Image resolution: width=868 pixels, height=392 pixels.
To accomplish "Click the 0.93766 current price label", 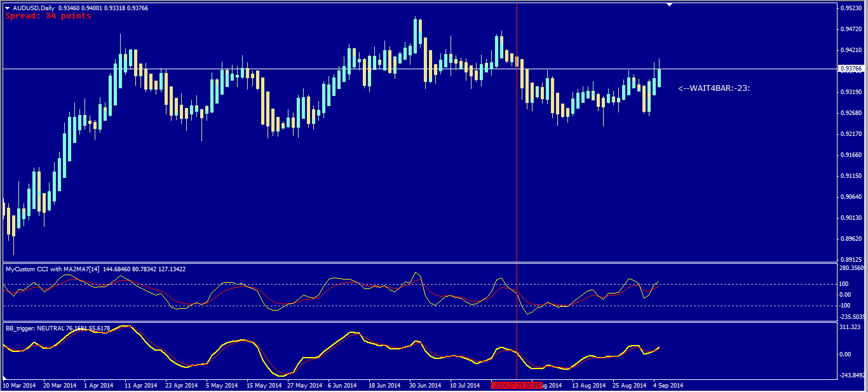I will pos(851,69).
